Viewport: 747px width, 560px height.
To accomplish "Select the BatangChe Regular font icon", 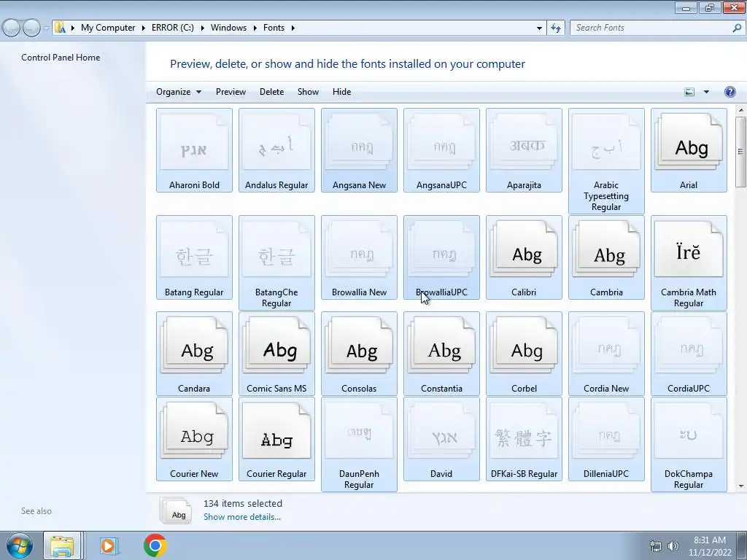I will (x=276, y=262).
